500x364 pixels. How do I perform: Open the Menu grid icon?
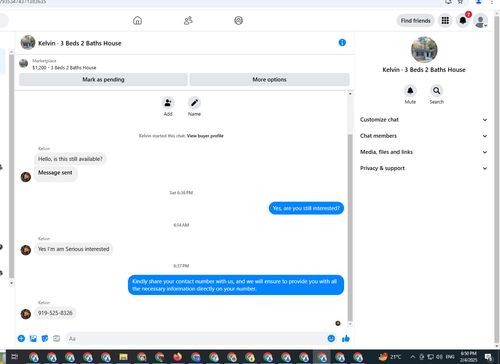click(x=445, y=21)
